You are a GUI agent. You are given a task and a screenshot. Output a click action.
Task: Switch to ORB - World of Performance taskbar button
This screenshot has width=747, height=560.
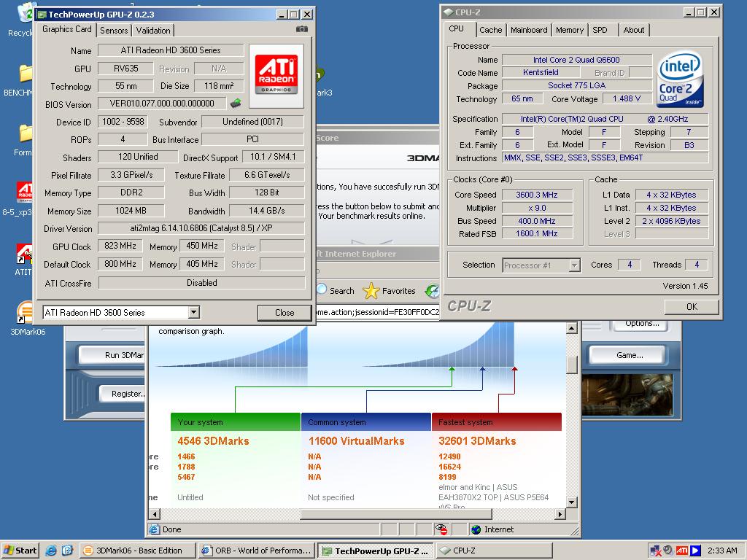point(256,551)
